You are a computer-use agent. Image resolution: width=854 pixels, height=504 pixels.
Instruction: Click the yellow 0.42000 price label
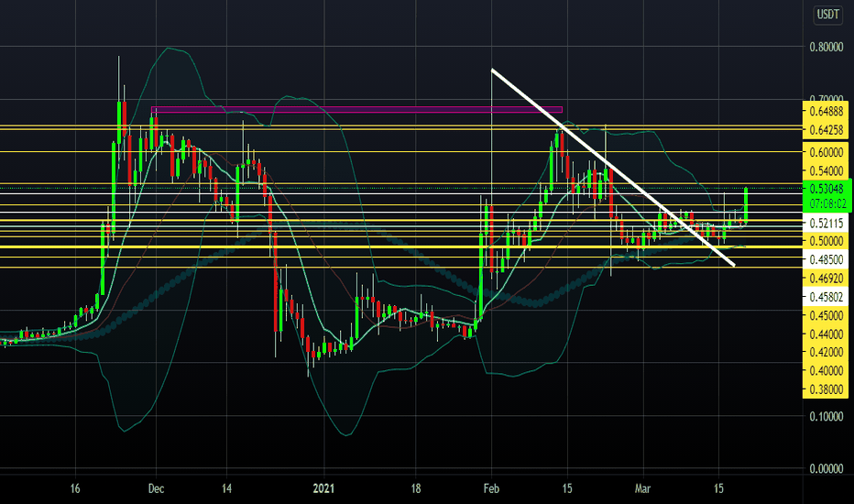826,352
